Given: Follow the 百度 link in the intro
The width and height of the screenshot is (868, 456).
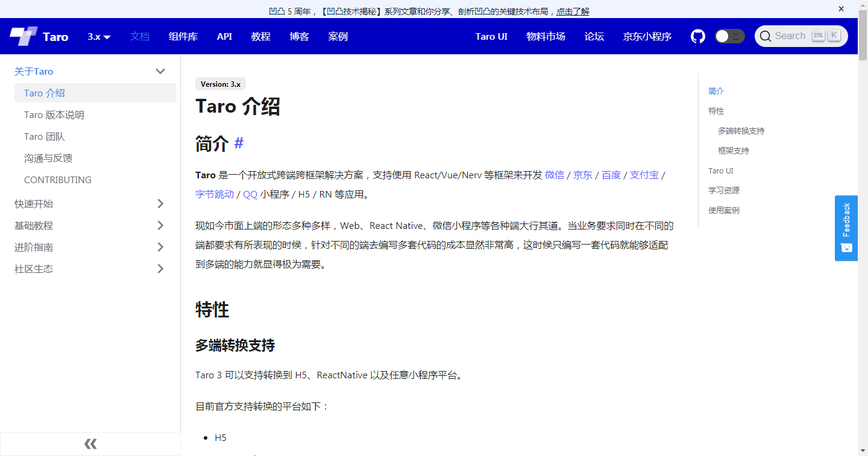Looking at the screenshot, I should point(611,175).
